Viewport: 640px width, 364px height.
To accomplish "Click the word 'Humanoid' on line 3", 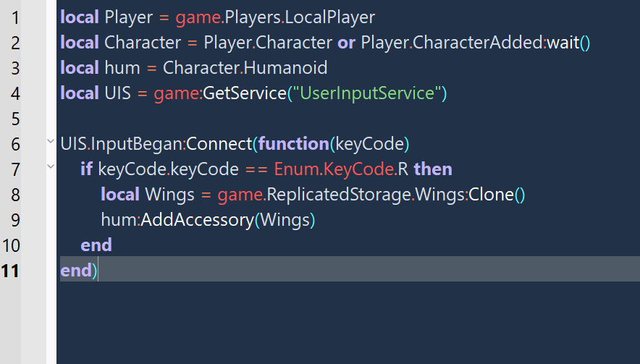I will click(286, 68).
